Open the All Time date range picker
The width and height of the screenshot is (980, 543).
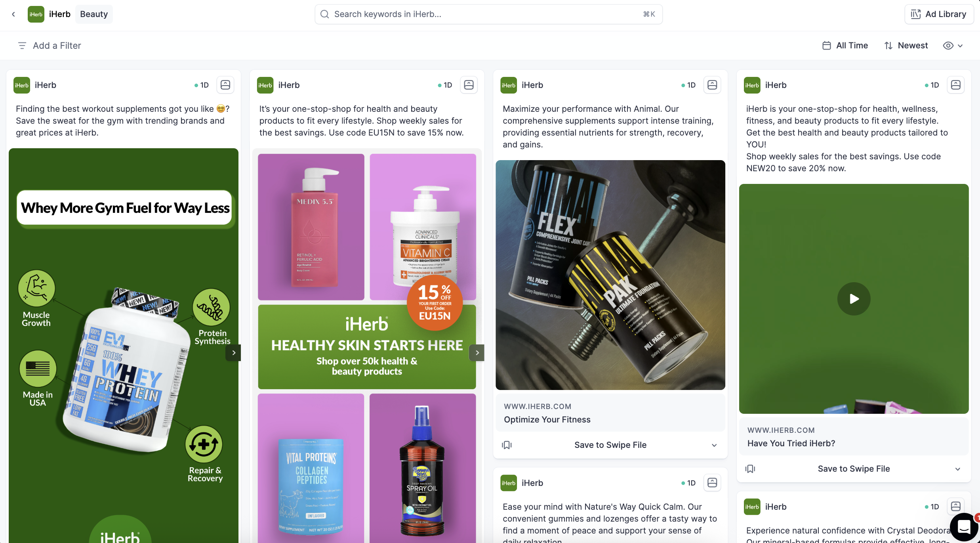(x=845, y=46)
